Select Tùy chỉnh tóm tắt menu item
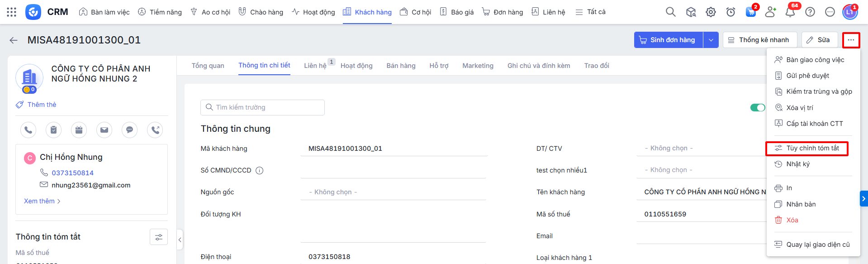Image resolution: width=868 pixels, height=264 pixels. [812, 148]
